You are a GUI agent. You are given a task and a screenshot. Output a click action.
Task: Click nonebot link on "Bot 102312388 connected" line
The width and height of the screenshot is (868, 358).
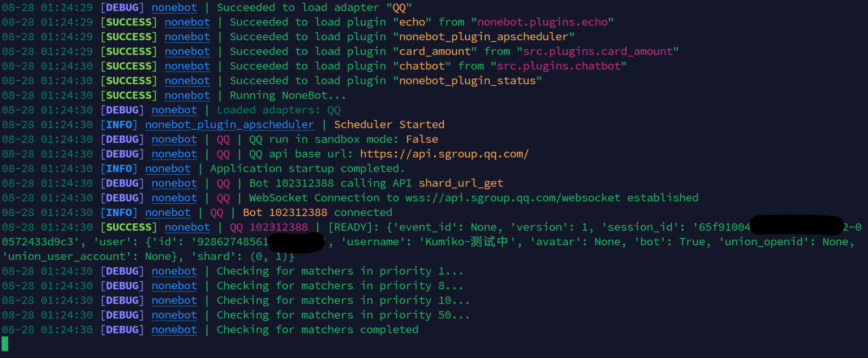tap(167, 213)
